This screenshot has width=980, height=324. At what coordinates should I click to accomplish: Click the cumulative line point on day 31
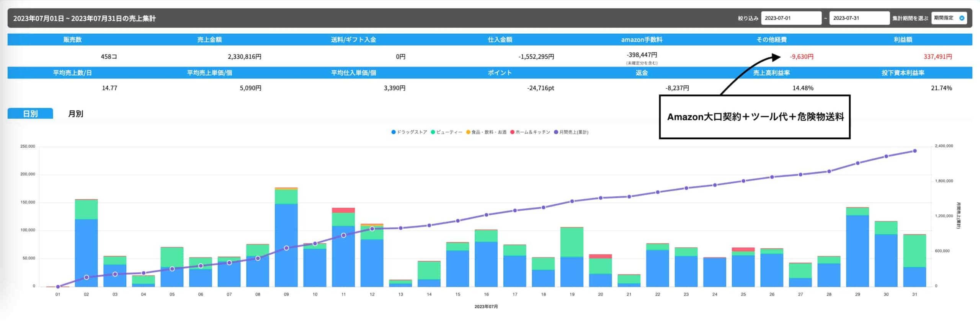point(915,151)
